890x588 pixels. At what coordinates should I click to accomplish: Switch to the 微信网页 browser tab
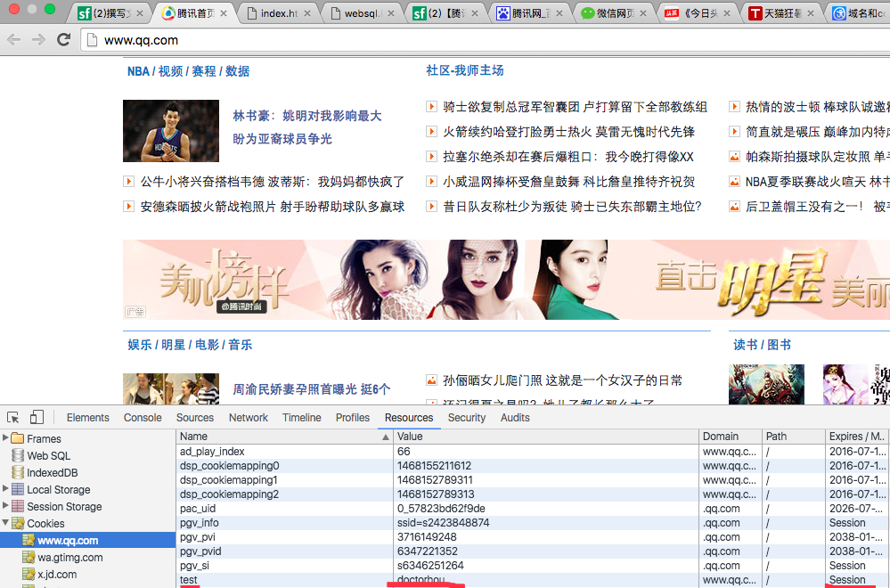(615, 13)
